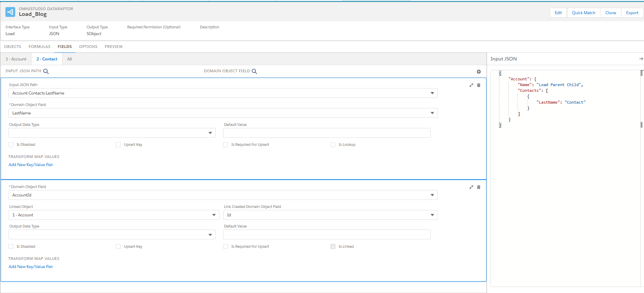Viewport: 644px width, 293px height.
Task: Open the PREVIEW tab
Action: [x=114, y=47]
